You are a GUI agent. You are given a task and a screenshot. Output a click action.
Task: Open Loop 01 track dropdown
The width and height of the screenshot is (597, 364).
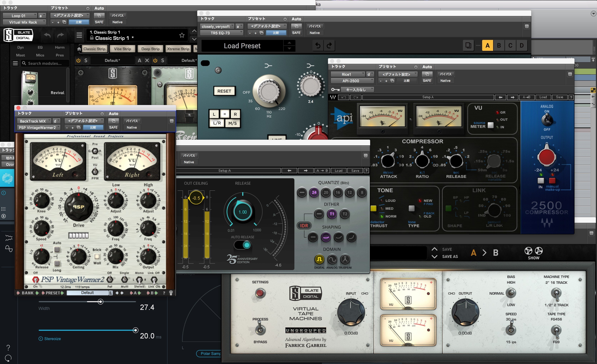[20, 16]
